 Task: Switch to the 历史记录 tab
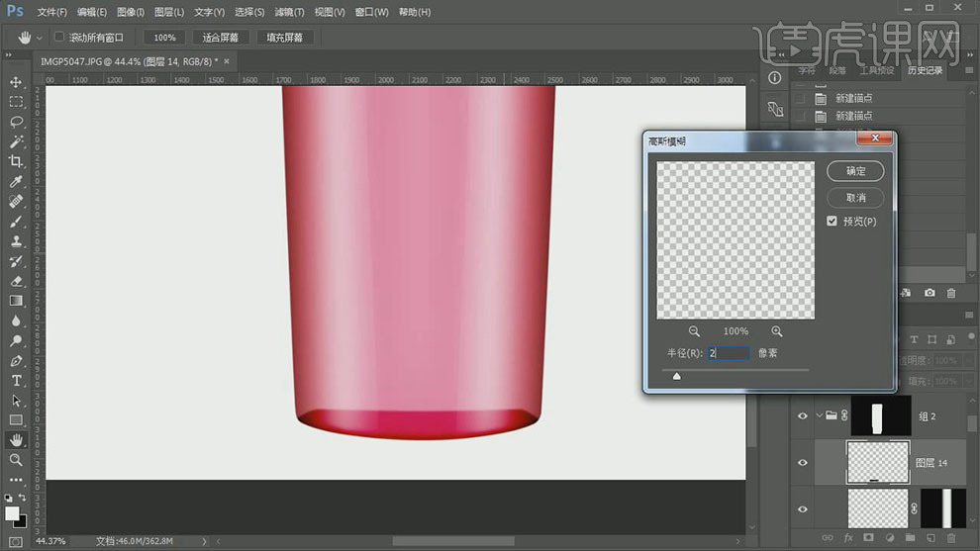(924, 71)
